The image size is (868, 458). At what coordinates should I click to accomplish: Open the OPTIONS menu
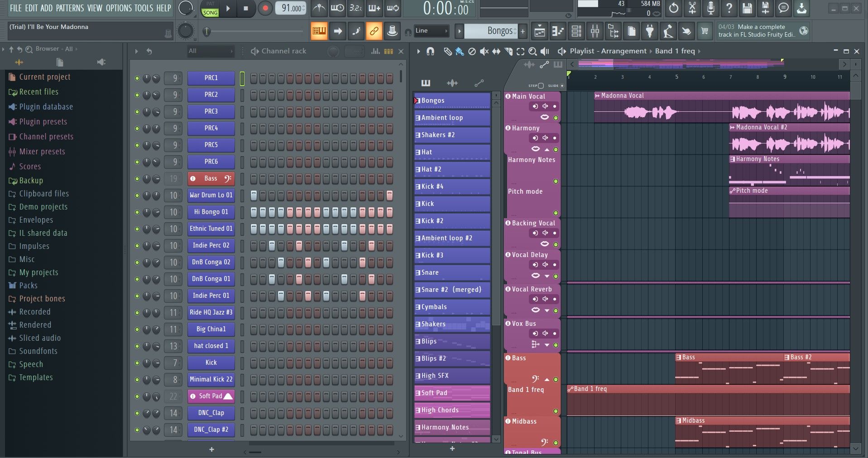click(118, 8)
